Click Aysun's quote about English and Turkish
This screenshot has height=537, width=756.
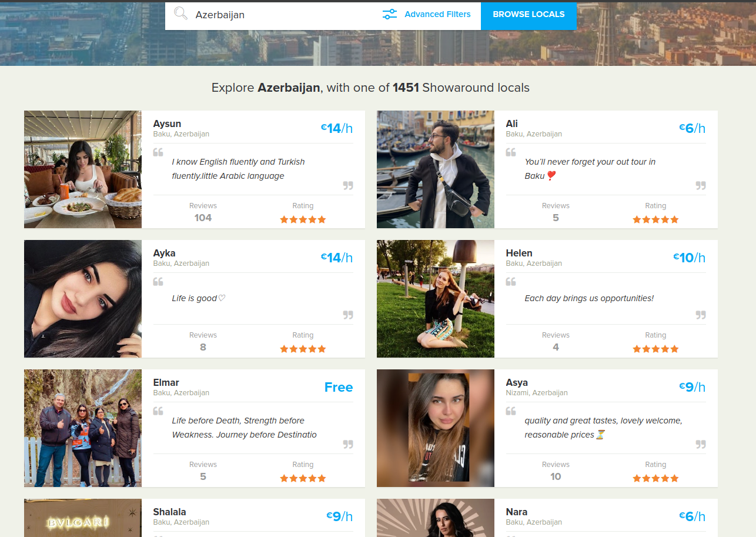(238, 169)
